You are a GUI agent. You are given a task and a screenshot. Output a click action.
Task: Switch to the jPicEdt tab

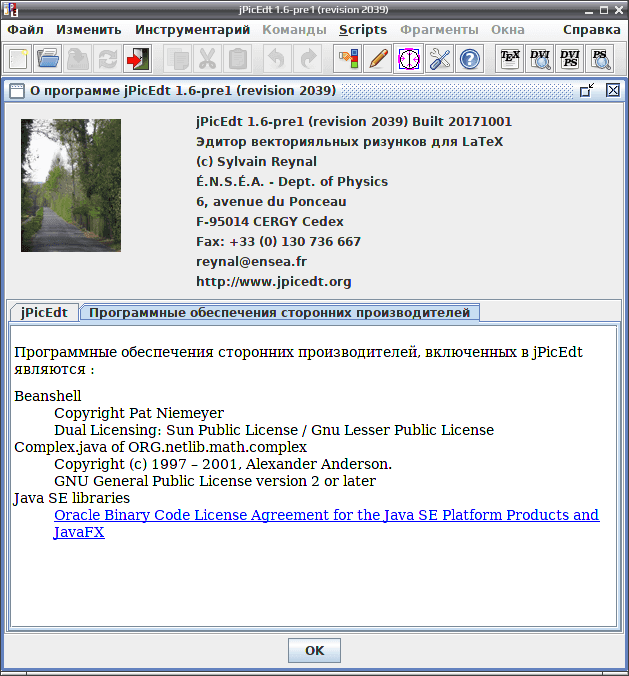(44, 313)
